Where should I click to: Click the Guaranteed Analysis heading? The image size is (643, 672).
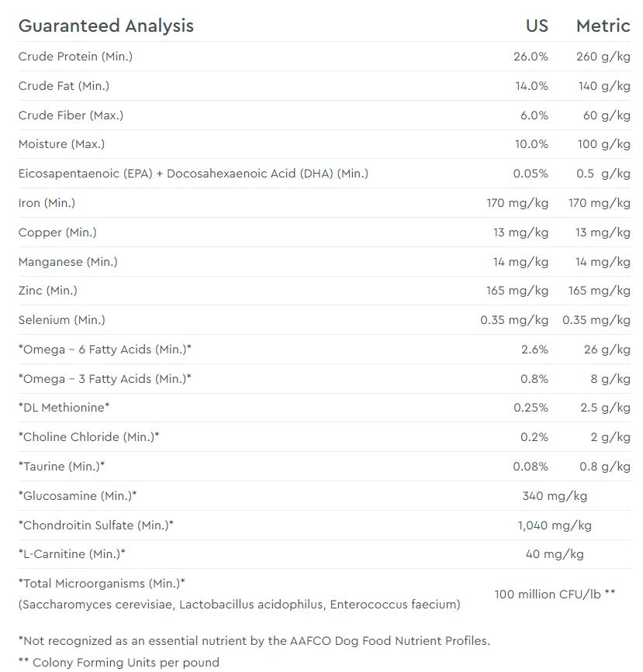pos(106,26)
